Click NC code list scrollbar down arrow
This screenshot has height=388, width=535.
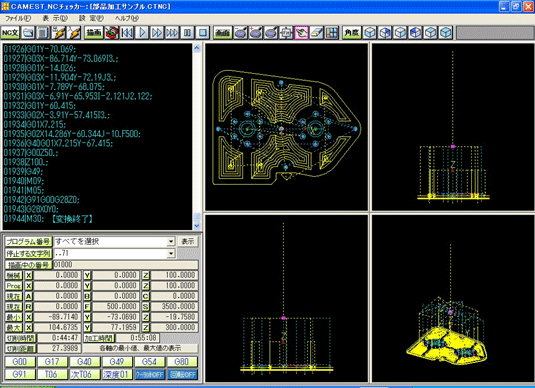point(197,226)
